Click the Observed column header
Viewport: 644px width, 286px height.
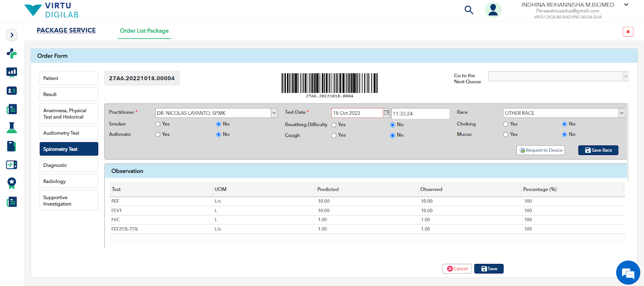470,189
